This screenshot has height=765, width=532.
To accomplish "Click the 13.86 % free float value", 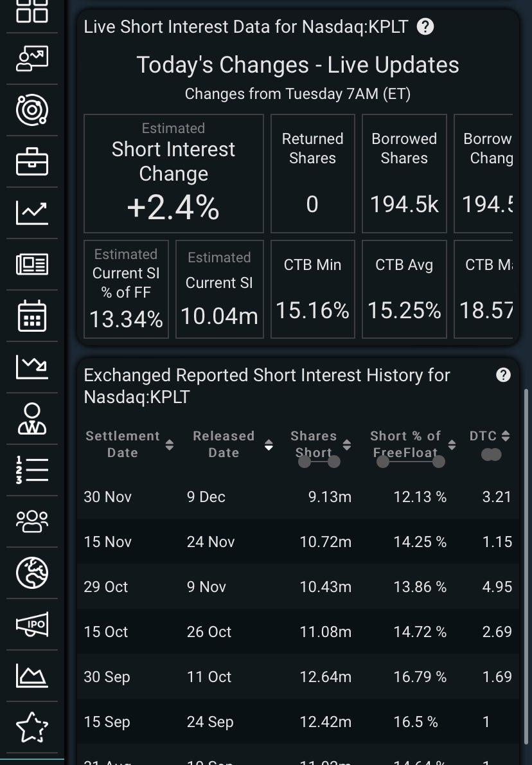I will coord(420,586).
